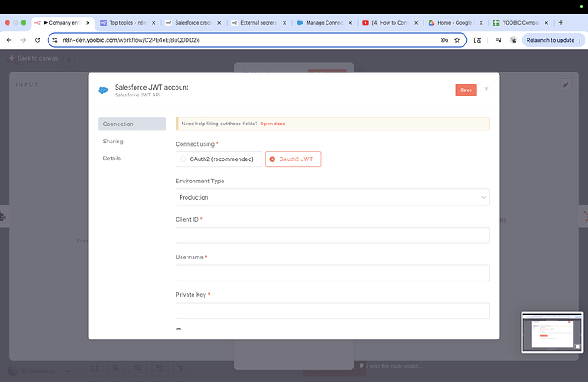Click the search-tabs icon beside address bar
The height and width of the screenshot is (382, 588).
click(477, 40)
